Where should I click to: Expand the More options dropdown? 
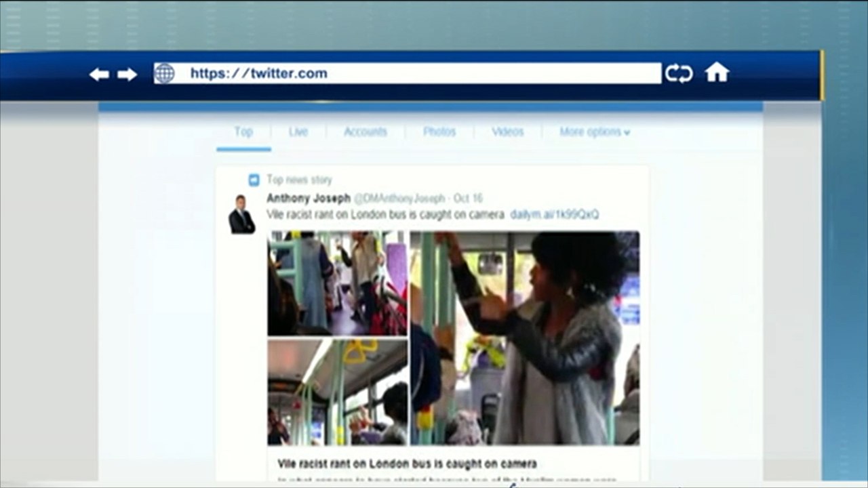[595, 132]
